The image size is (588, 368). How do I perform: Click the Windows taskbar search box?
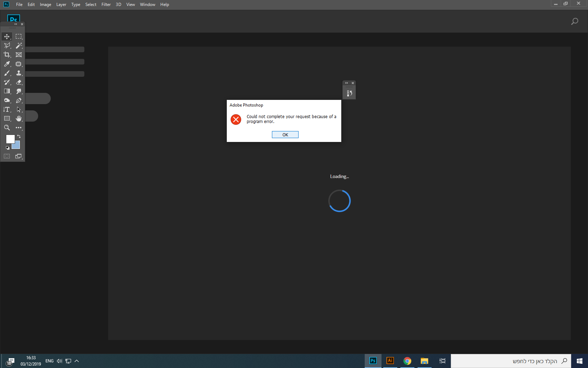click(511, 361)
